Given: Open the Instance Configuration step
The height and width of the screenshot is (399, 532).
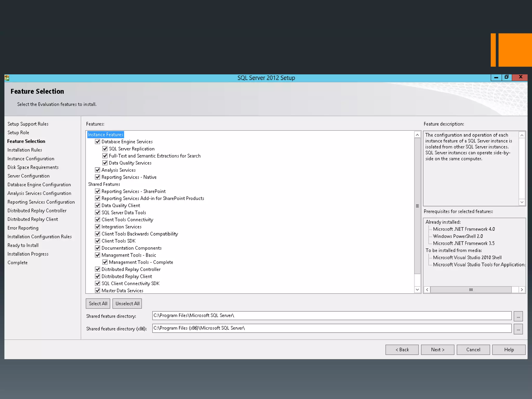Looking at the screenshot, I should point(31,159).
